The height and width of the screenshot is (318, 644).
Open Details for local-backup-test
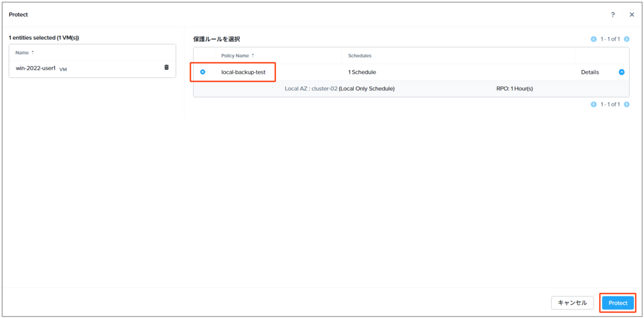pyautogui.click(x=590, y=72)
